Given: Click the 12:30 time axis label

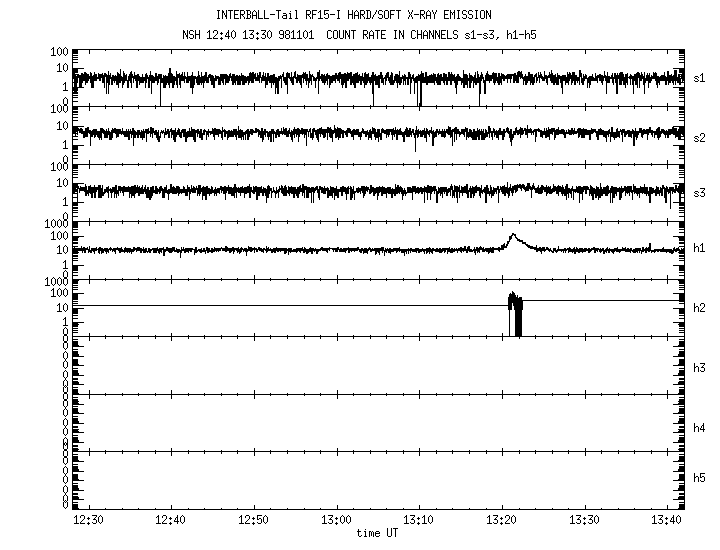Looking at the screenshot, I should [89, 520].
